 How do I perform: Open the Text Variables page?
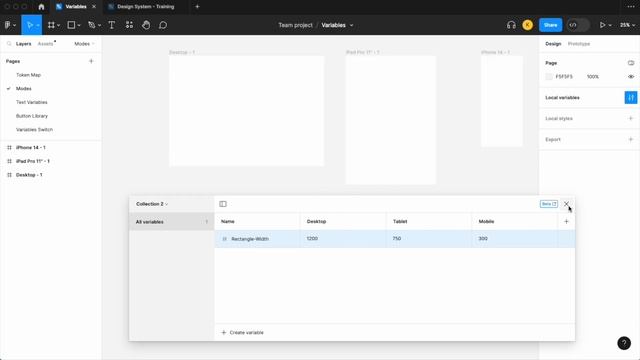click(x=31, y=102)
